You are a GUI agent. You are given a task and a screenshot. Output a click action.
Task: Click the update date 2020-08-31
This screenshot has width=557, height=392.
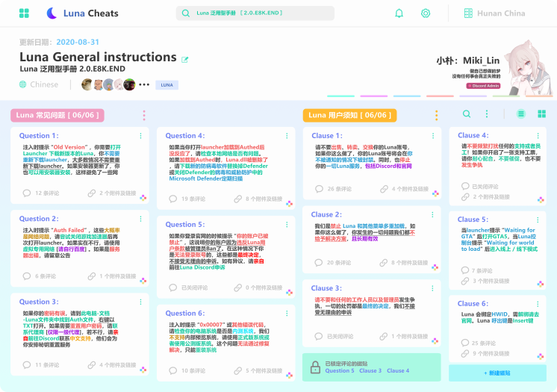tap(78, 42)
